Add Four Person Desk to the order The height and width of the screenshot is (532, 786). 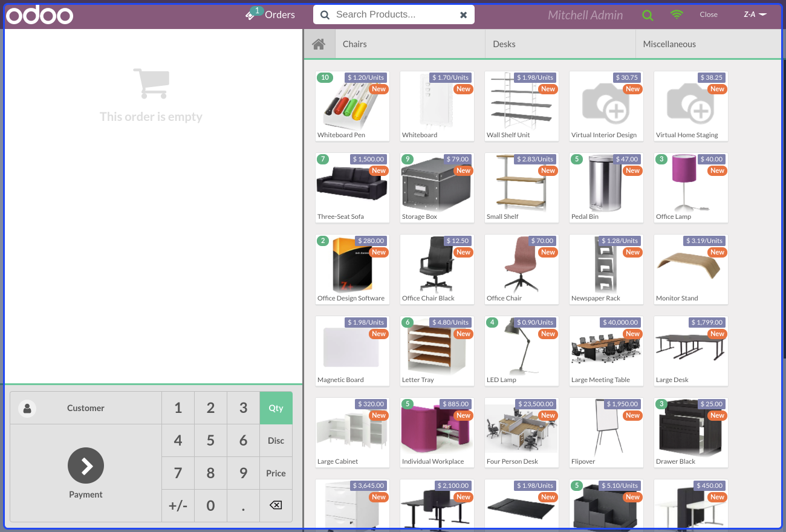click(x=522, y=433)
